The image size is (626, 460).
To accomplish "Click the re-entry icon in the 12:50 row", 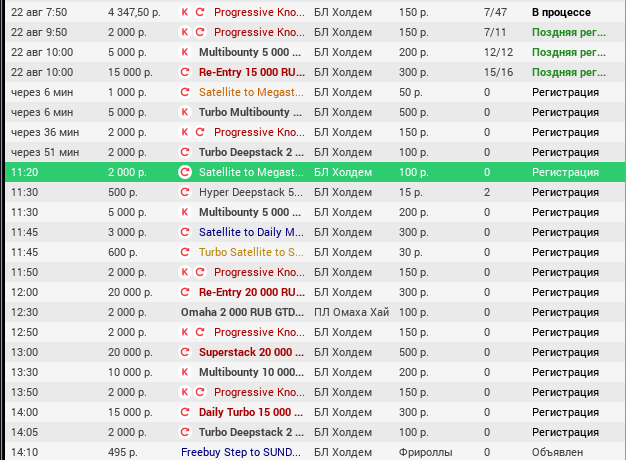I will (x=200, y=332).
